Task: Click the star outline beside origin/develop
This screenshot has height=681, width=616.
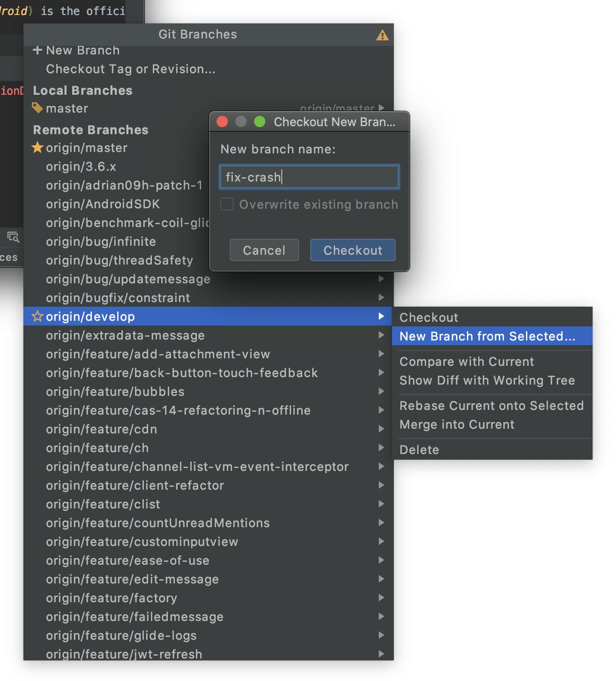Action: click(37, 316)
